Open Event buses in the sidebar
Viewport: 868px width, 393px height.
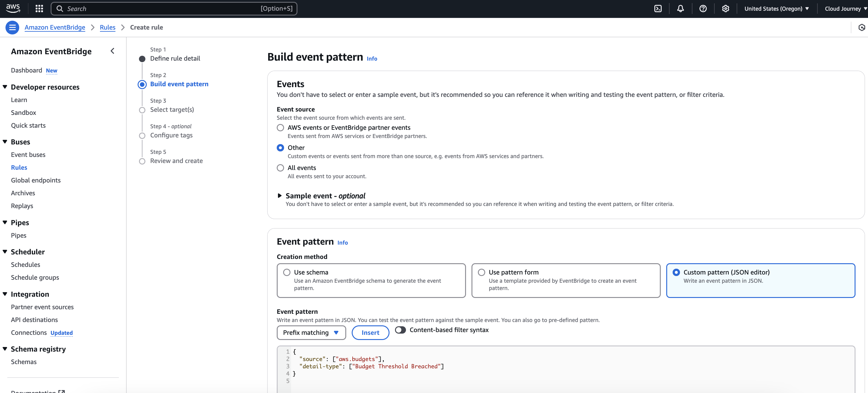(28, 155)
